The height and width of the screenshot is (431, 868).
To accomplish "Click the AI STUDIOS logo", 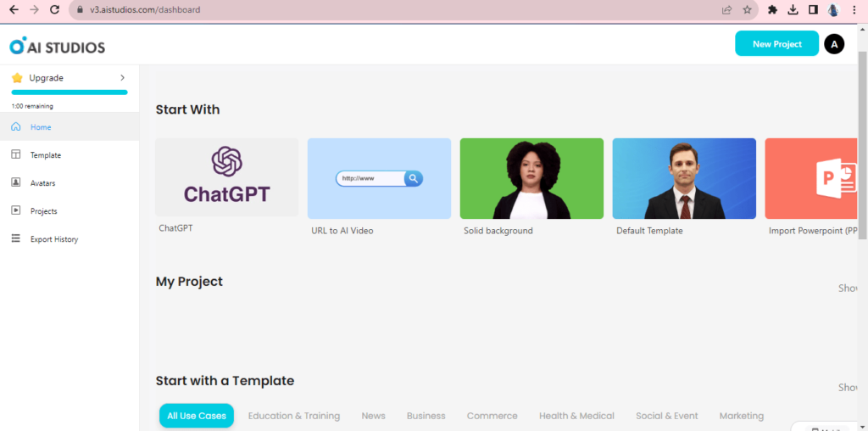I will pyautogui.click(x=57, y=47).
